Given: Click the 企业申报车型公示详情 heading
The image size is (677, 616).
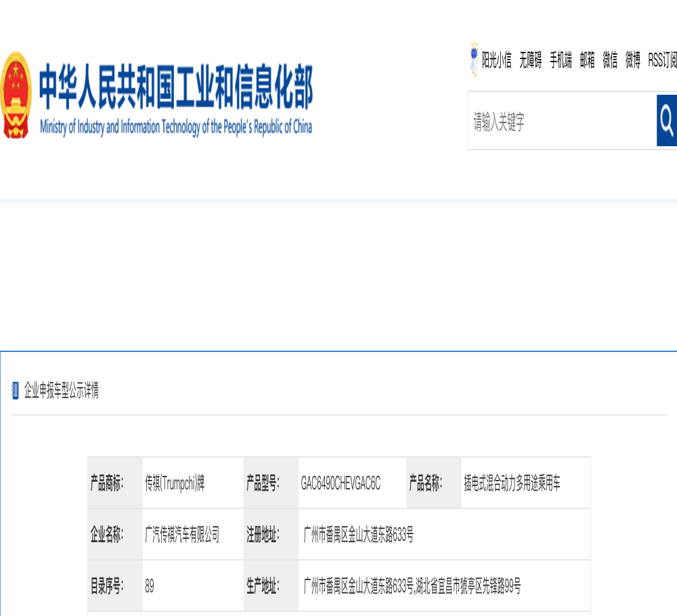Looking at the screenshot, I should 62,390.
